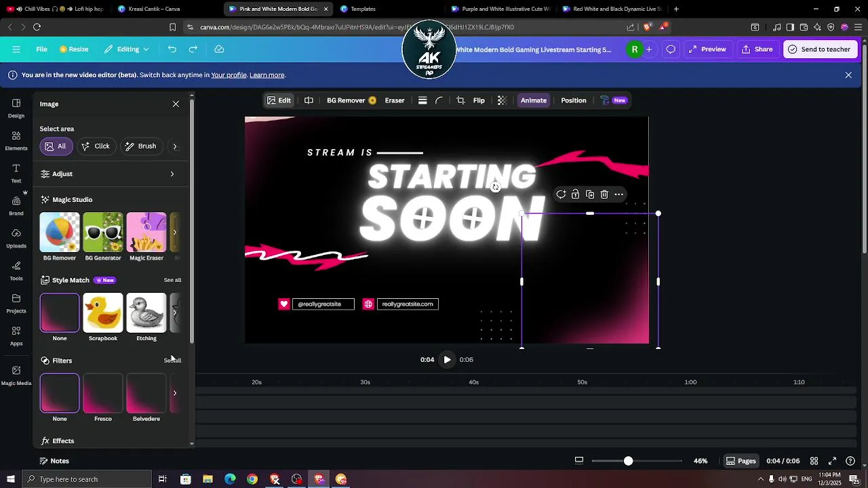Select the Click area option
The width and height of the screenshot is (868, 488).
[x=95, y=146]
